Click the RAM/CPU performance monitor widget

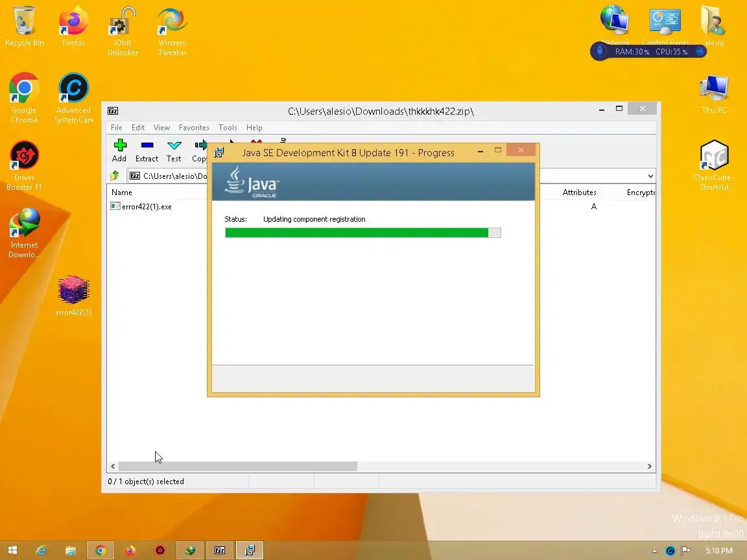tap(648, 51)
